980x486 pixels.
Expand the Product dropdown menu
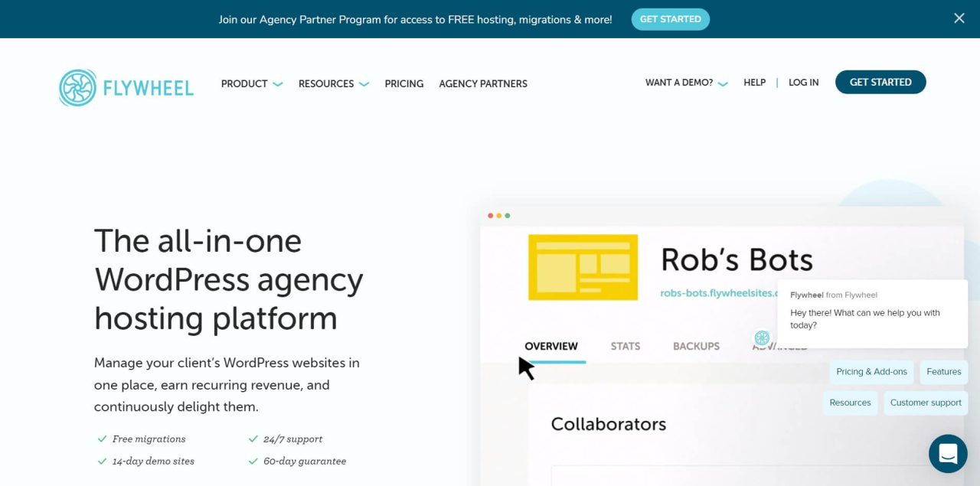coord(252,84)
